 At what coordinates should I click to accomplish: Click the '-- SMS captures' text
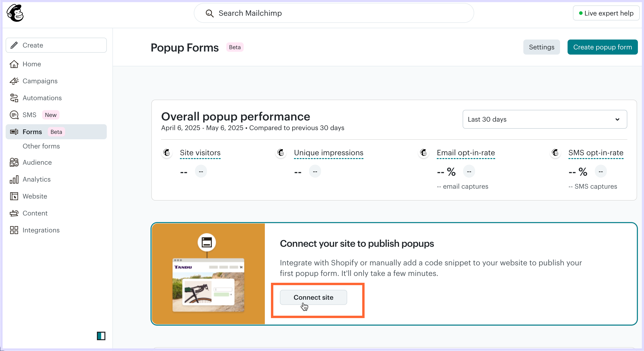point(593,187)
